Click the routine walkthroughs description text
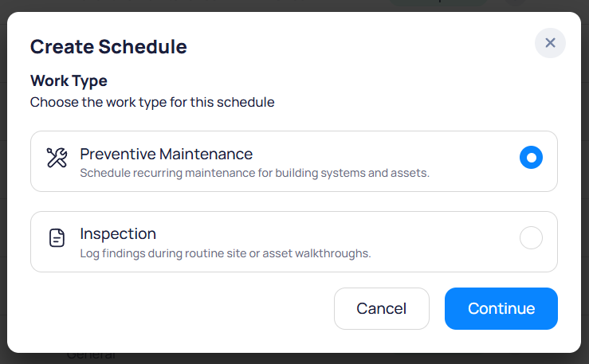 click(226, 254)
